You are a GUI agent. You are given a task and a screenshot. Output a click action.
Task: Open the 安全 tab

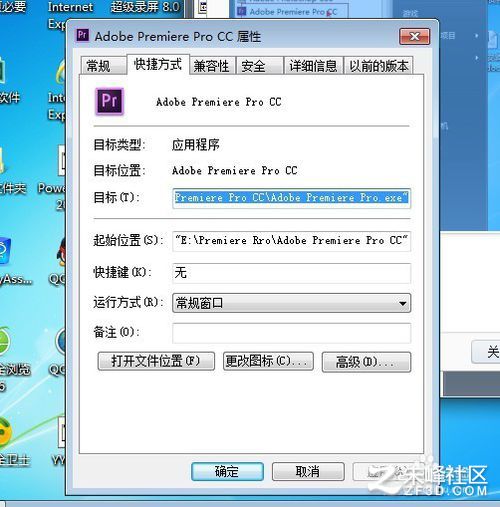[259, 66]
